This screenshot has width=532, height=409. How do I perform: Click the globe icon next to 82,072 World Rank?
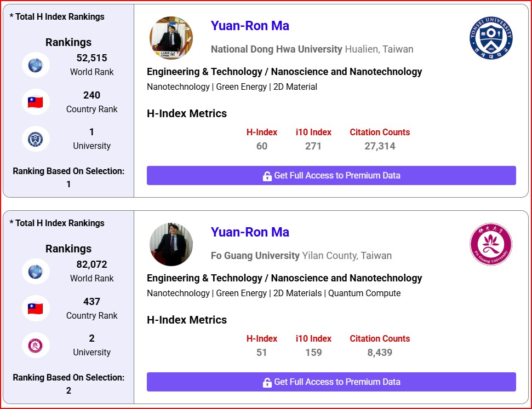pyautogui.click(x=35, y=272)
